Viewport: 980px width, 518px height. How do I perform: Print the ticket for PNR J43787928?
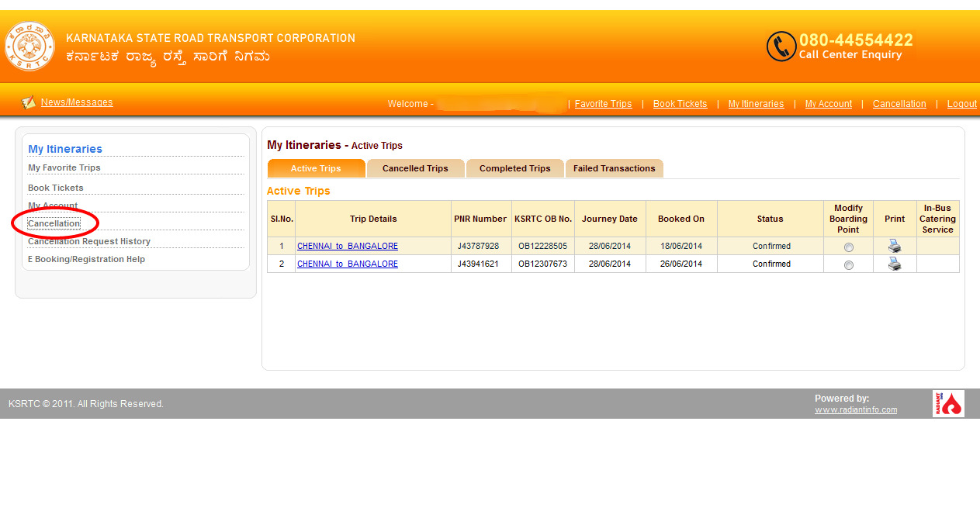(895, 245)
